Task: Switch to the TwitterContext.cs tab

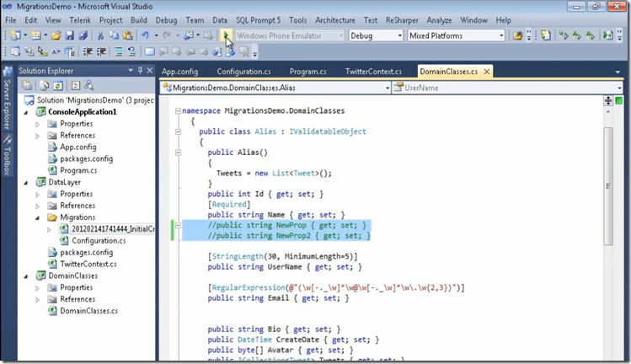Action: point(373,72)
